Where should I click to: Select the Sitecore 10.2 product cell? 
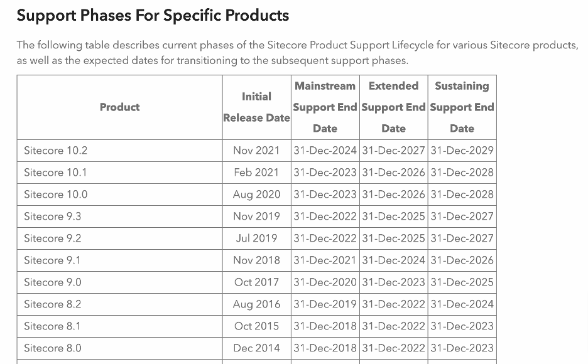tap(56, 151)
